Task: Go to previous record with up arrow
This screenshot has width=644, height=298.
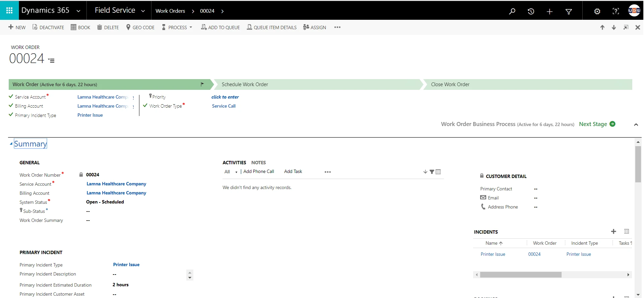Action: [602, 27]
